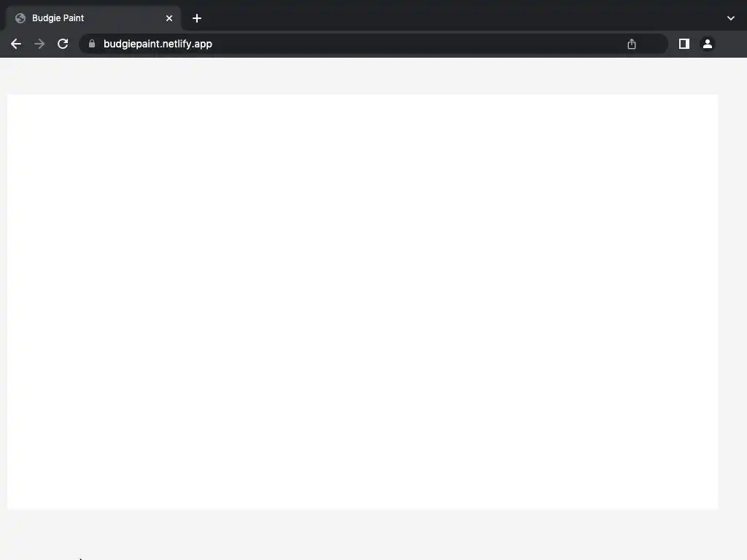Click the forward navigation arrow
The width and height of the screenshot is (747, 560).
pos(39,44)
